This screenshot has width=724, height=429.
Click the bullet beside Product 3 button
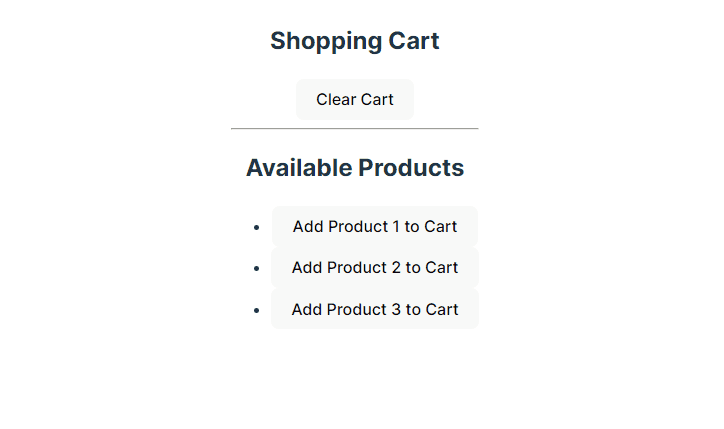[x=257, y=311]
